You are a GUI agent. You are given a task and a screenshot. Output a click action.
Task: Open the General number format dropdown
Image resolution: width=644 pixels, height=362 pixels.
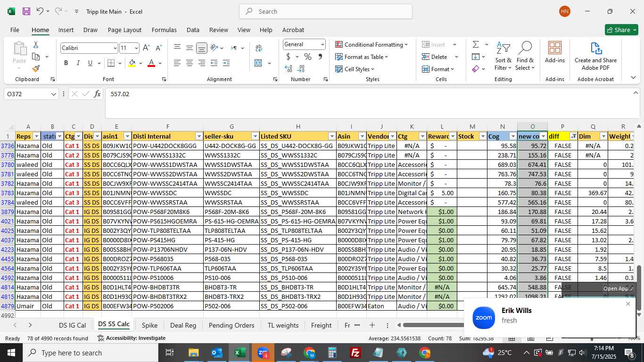coord(322,44)
